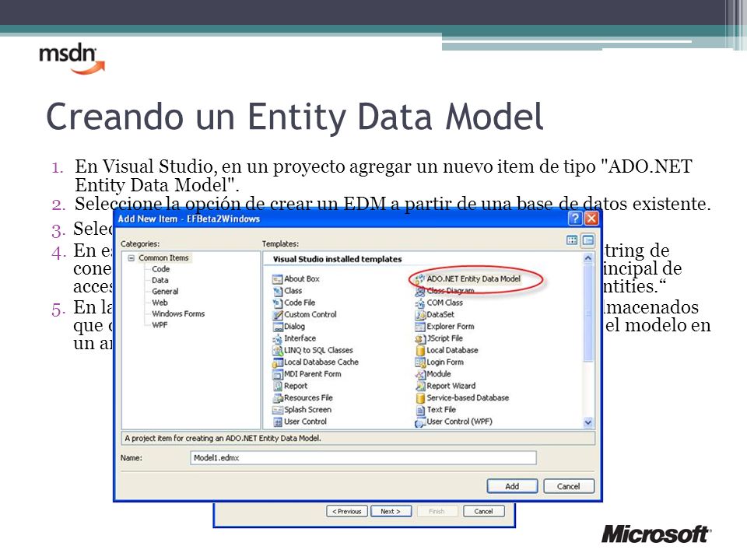747x560 pixels.
Task: Click the Visual Studio installed templates header
Action: pos(337,259)
